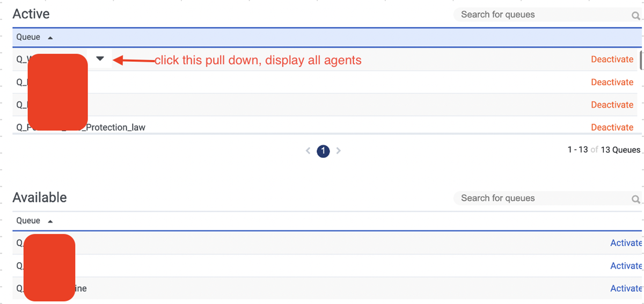Select page 1 in the pagination

click(x=323, y=151)
